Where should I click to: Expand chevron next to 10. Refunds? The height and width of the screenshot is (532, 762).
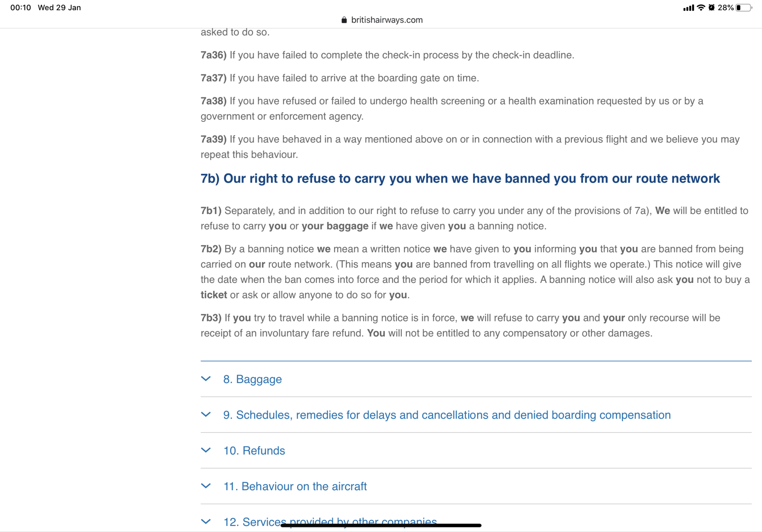point(206,450)
